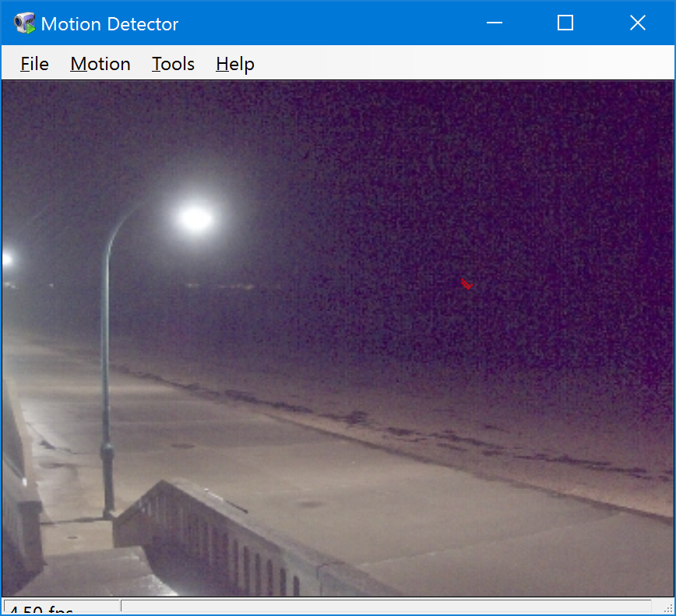Image resolution: width=676 pixels, height=616 pixels.
Task: Click the camera icon in the title bar
Action: [x=23, y=22]
